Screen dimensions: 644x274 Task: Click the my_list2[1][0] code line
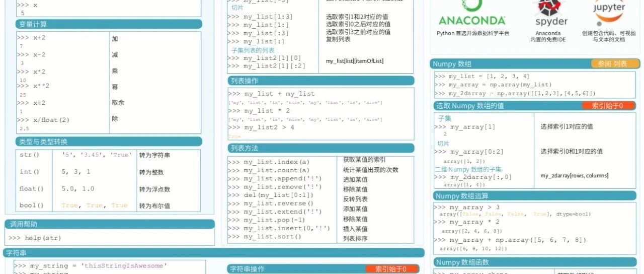tap(264, 58)
